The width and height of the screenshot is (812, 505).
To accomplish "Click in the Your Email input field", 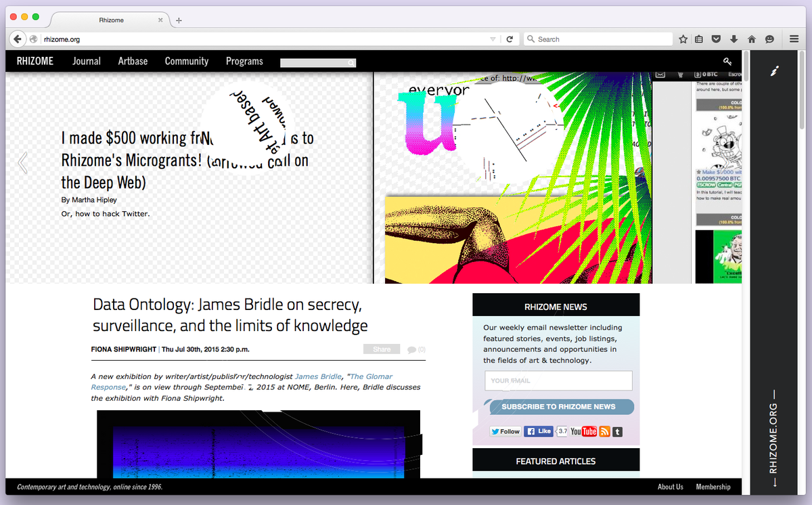I will tap(558, 380).
